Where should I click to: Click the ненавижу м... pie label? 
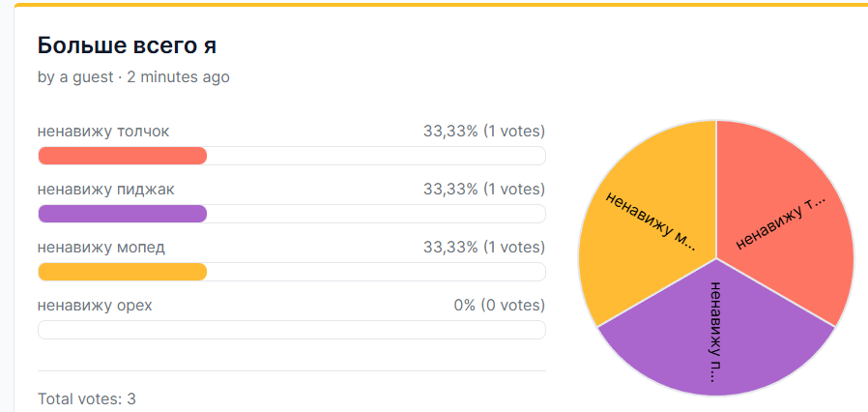[651, 221]
